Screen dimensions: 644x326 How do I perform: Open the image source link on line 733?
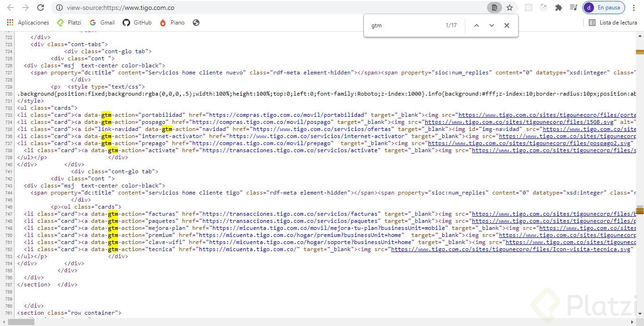coord(547,115)
